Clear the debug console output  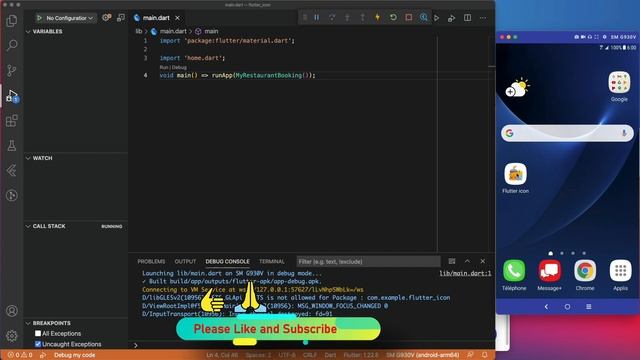click(x=452, y=261)
